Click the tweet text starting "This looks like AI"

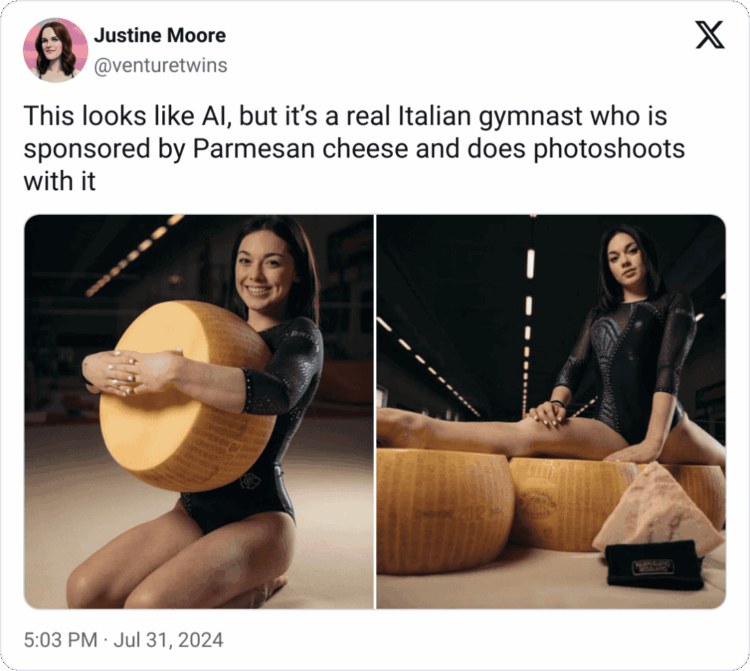click(354, 148)
